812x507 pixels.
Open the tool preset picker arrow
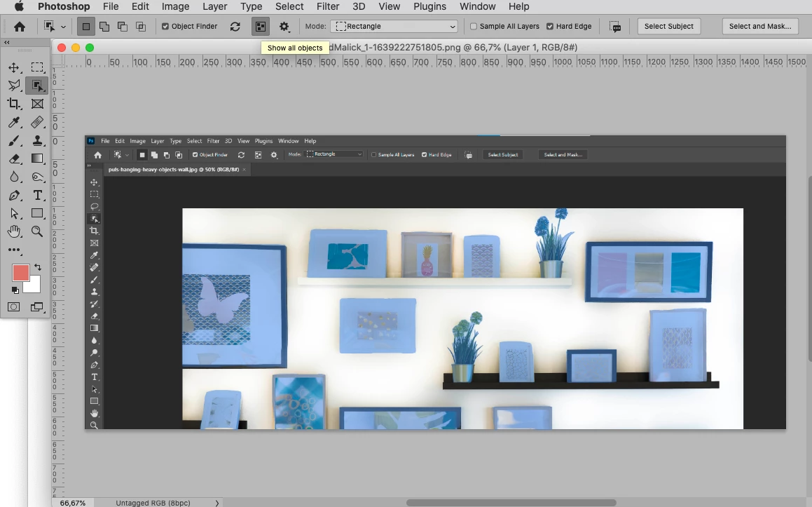click(x=63, y=27)
